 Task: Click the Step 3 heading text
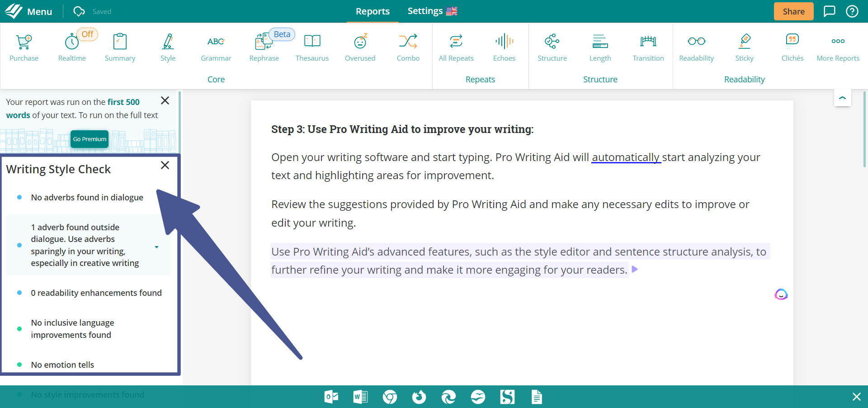402,129
